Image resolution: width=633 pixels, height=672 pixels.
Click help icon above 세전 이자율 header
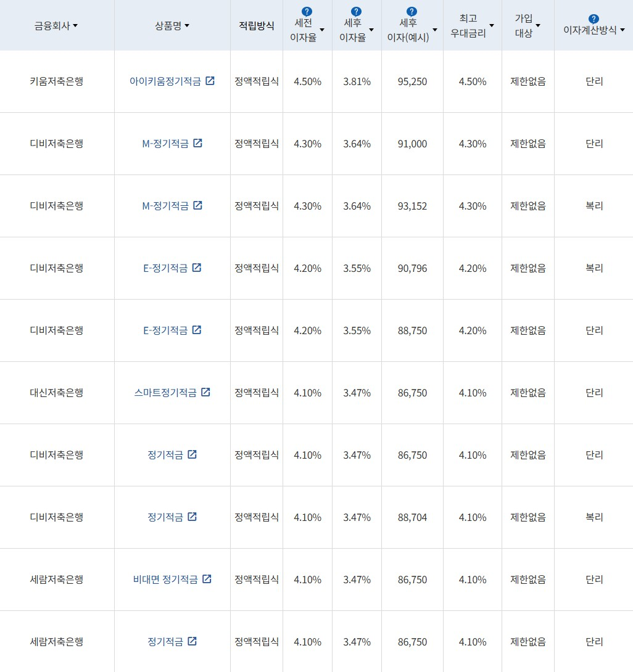(x=307, y=12)
